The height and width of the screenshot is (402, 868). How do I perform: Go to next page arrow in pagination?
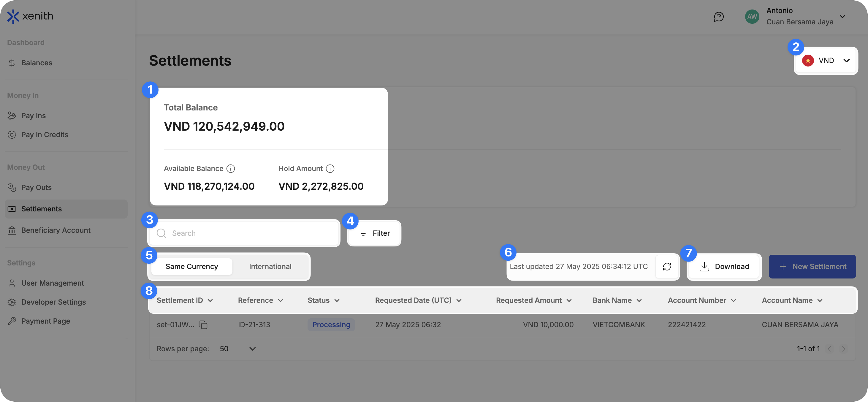(x=843, y=349)
